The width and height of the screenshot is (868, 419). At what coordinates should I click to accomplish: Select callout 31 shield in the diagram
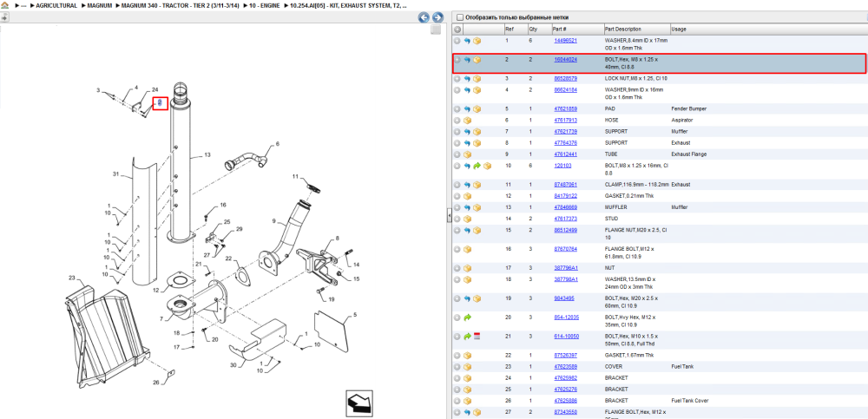(x=116, y=173)
